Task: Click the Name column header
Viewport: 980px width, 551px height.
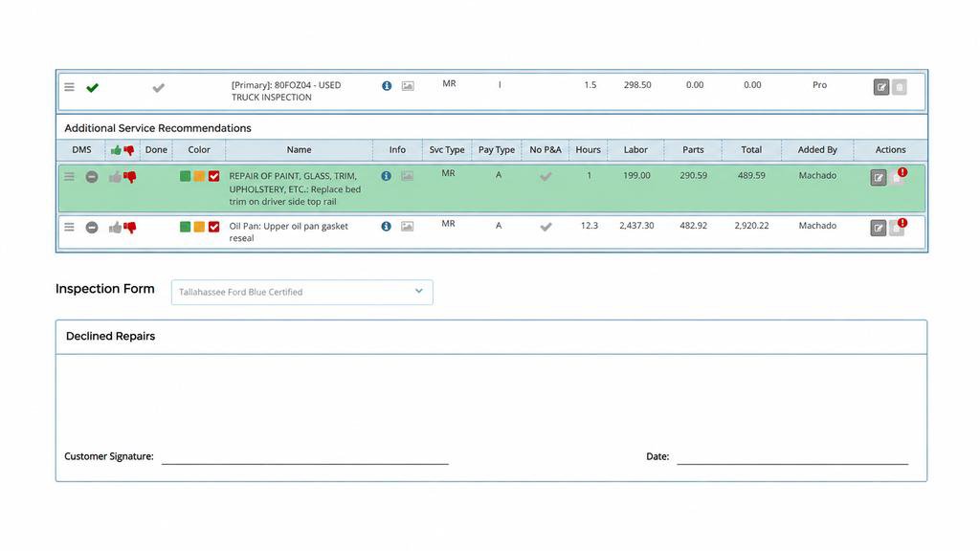Action: pyautogui.click(x=299, y=150)
